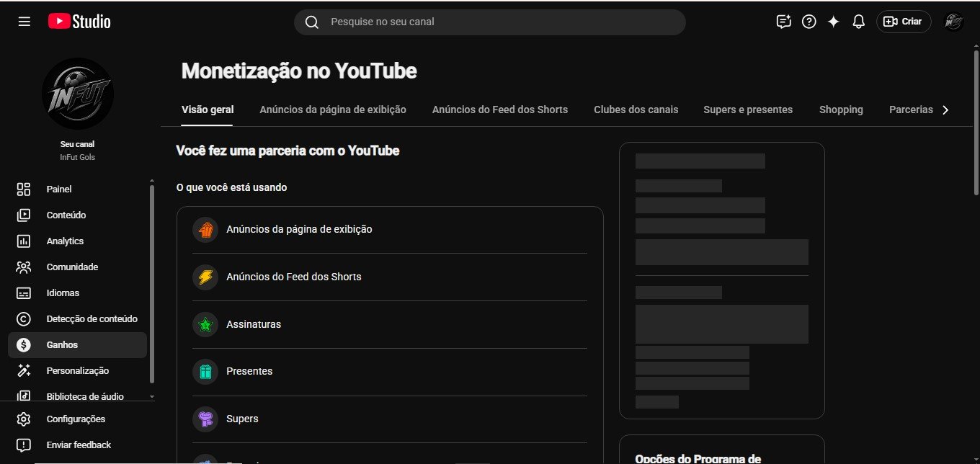
Task: Click the 'O que você está usando' label
Action: (x=231, y=187)
